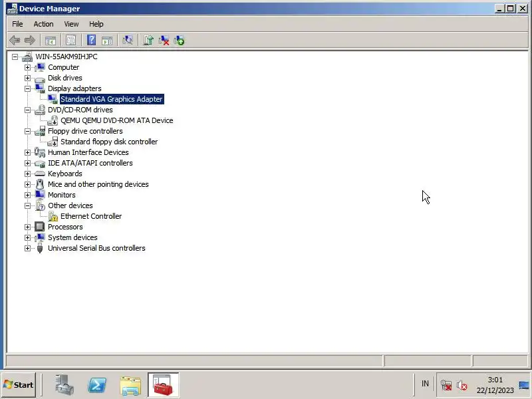Launch PowerShell from the taskbar
This screenshot has width=532, height=399.
[97, 385]
